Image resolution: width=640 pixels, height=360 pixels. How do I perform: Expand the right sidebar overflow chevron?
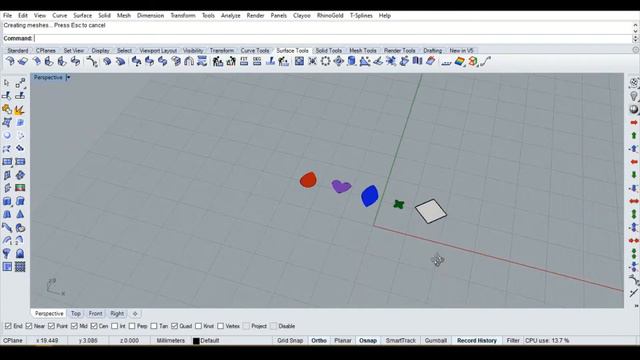click(x=636, y=306)
